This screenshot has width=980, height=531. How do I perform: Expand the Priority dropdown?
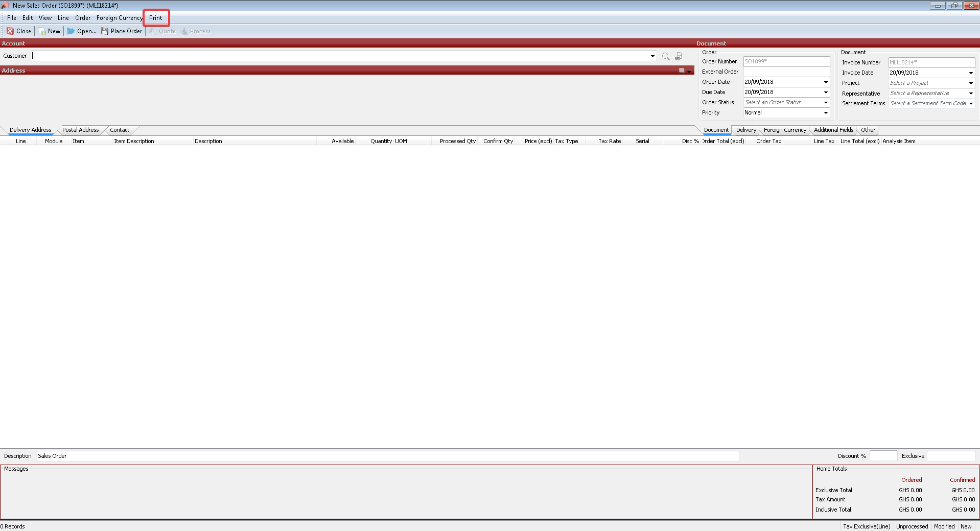(825, 113)
